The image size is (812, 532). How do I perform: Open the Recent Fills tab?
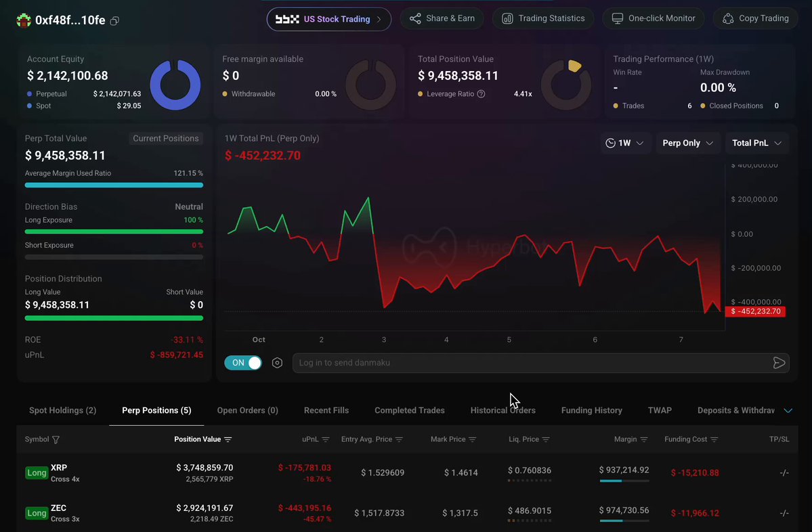pos(326,410)
